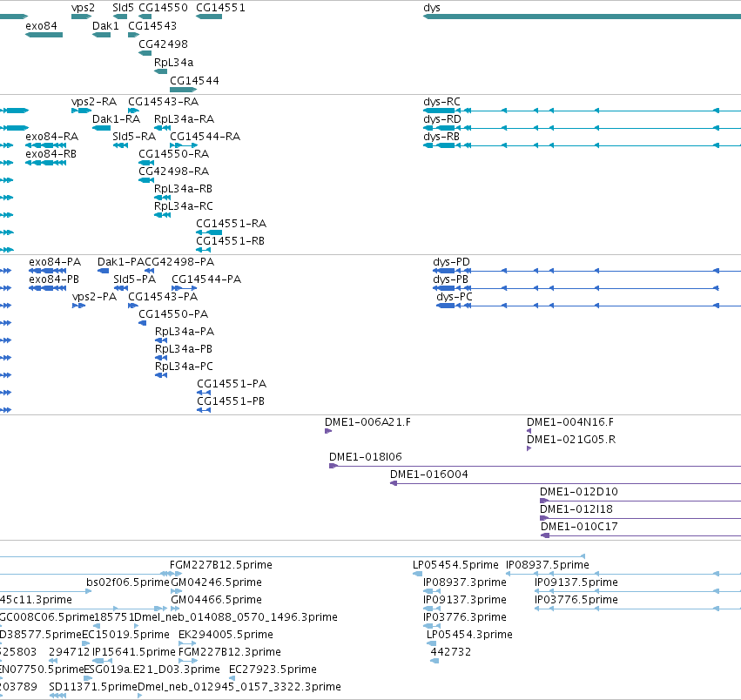Click the exo84 gene glyph label
The image size is (741, 700).
[x=41, y=26]
